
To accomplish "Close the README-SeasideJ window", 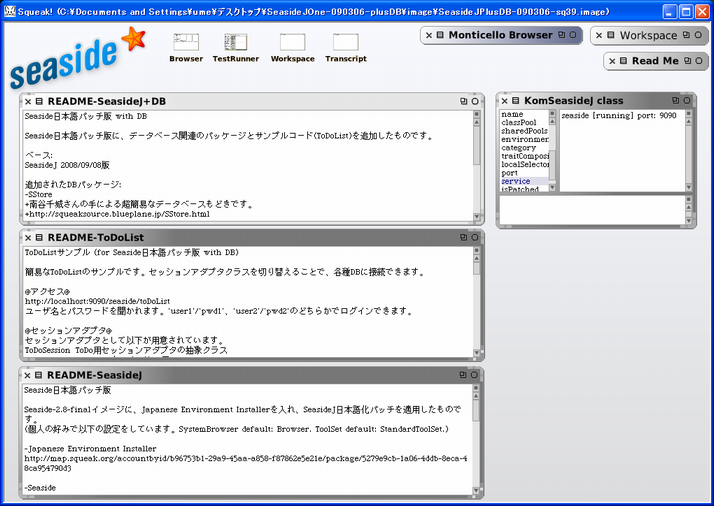I will (x=27, y=375).
